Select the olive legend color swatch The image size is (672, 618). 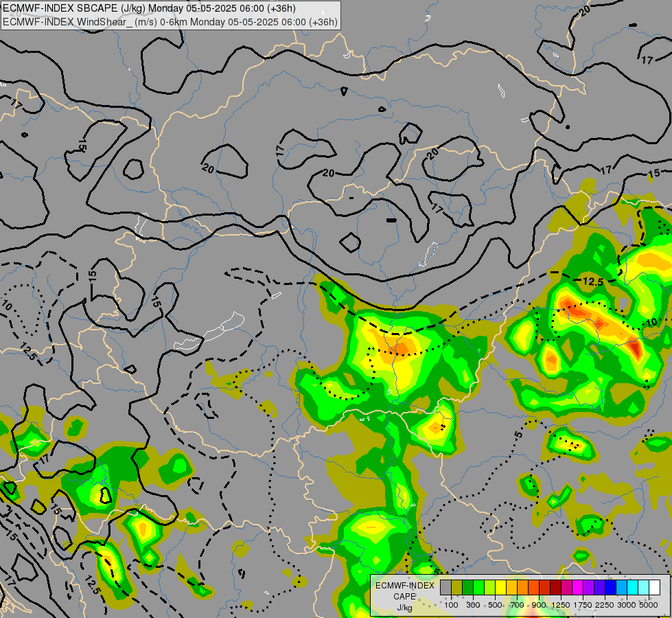pyautogui.click(x=456, y=587)
